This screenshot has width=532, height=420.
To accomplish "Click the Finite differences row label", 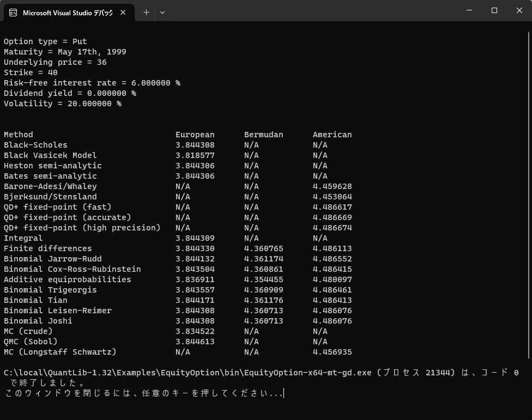I will tap(48, 248).
